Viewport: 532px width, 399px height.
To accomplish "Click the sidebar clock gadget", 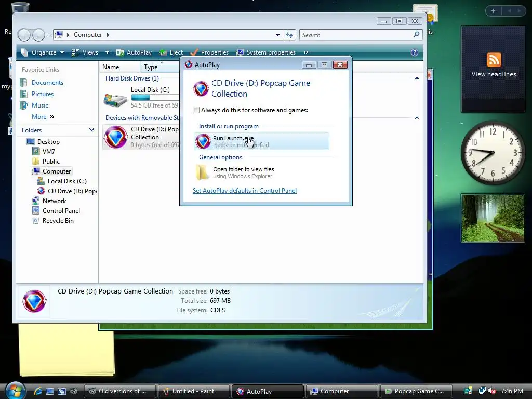I will (493, 153).
